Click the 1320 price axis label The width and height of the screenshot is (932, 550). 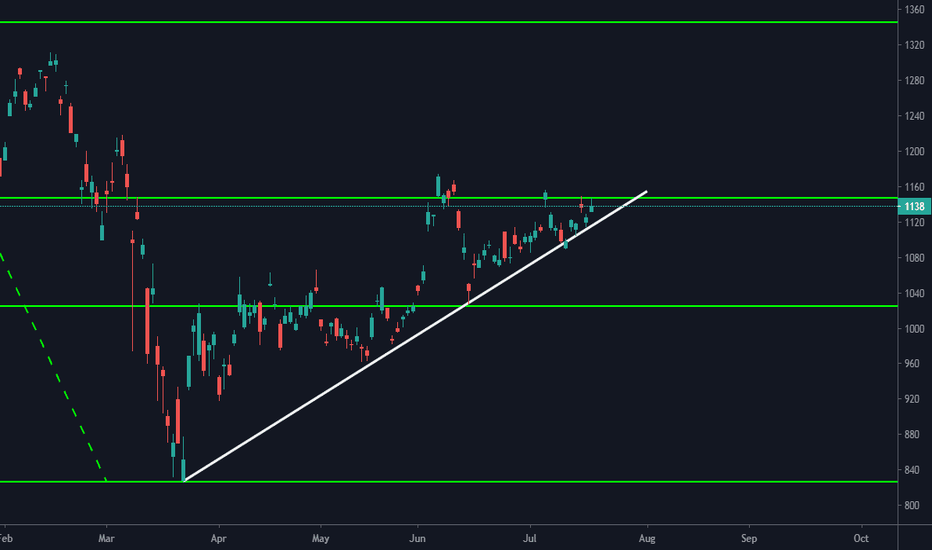[915, 45]
